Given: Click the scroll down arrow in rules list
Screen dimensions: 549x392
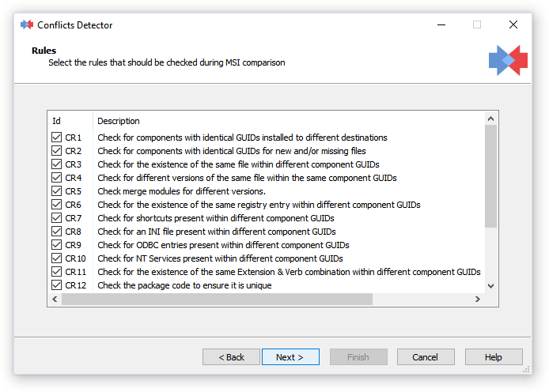Looking at the screenshot, I should pos(491,286).
